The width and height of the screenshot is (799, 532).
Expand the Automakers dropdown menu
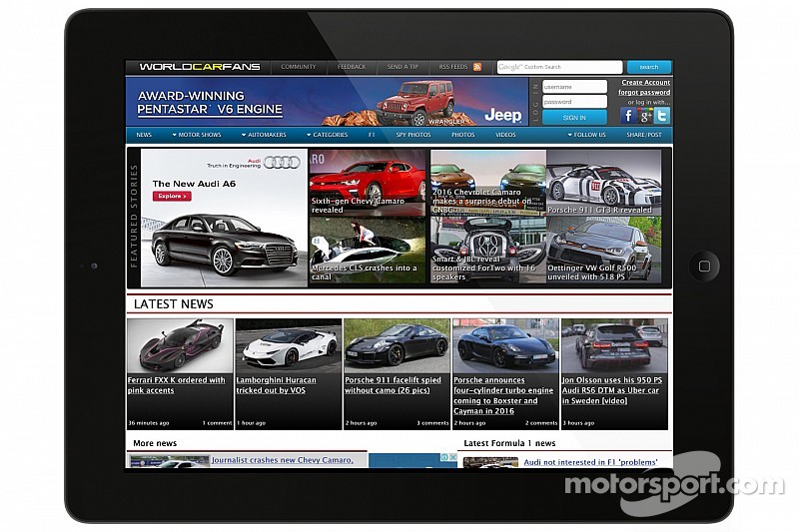[x=264, y=135]
